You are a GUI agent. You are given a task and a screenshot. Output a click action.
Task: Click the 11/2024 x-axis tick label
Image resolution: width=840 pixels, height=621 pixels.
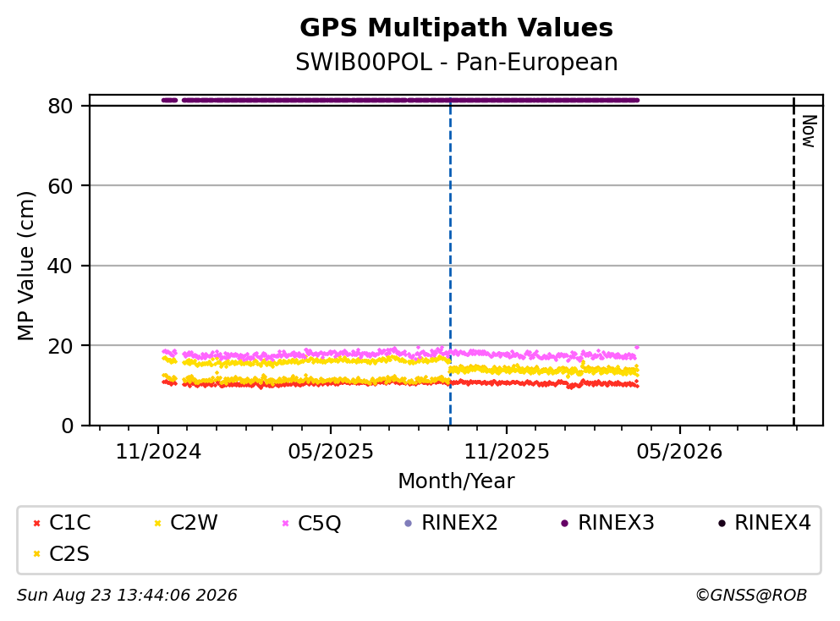point(158,452)
